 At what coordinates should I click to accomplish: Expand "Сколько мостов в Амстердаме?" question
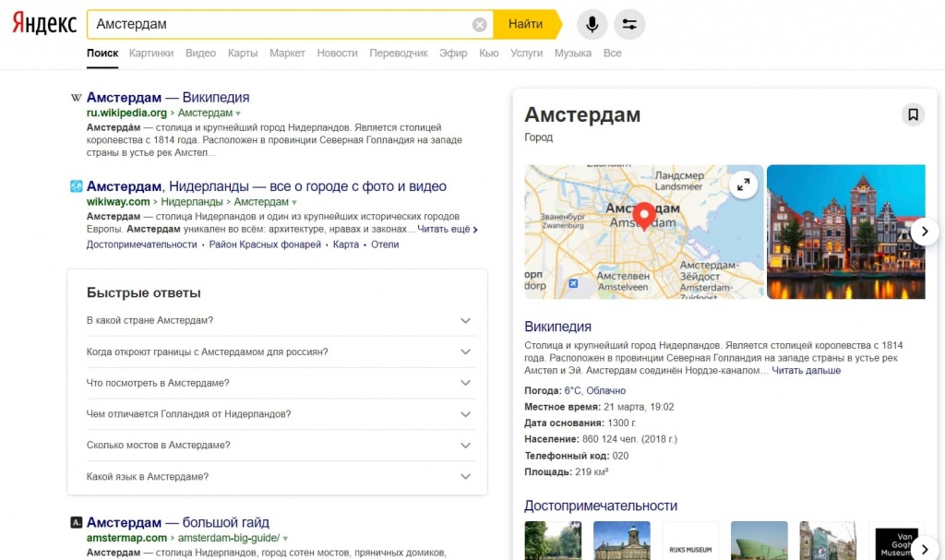(x=465, y=446)
